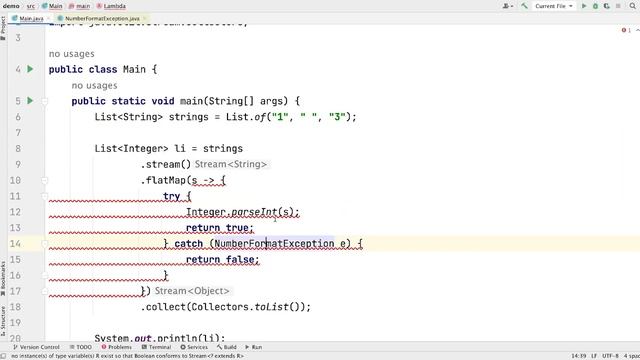Click the LF line separator in status bar
640x360 pixels.
[x=594, y=356]
